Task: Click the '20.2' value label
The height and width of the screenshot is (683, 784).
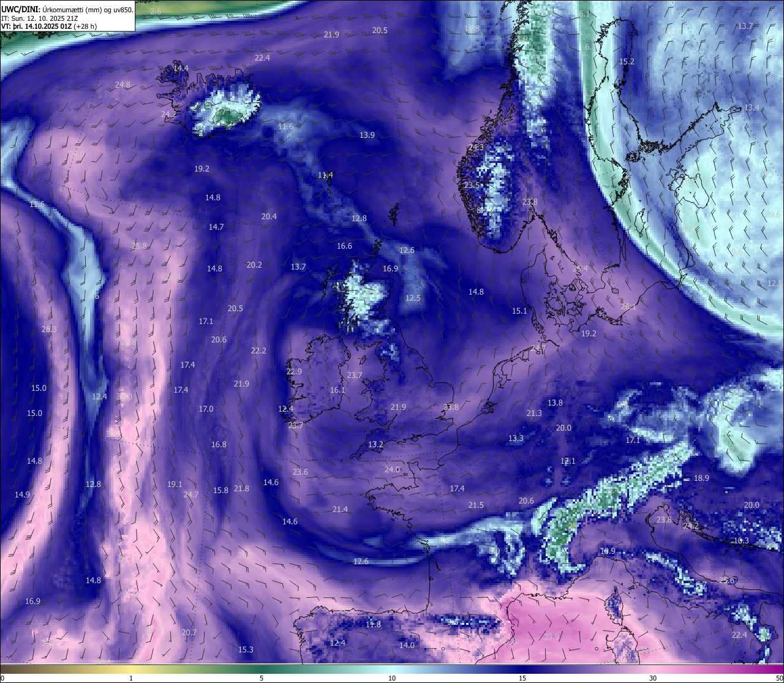Action: coord(254,265)
